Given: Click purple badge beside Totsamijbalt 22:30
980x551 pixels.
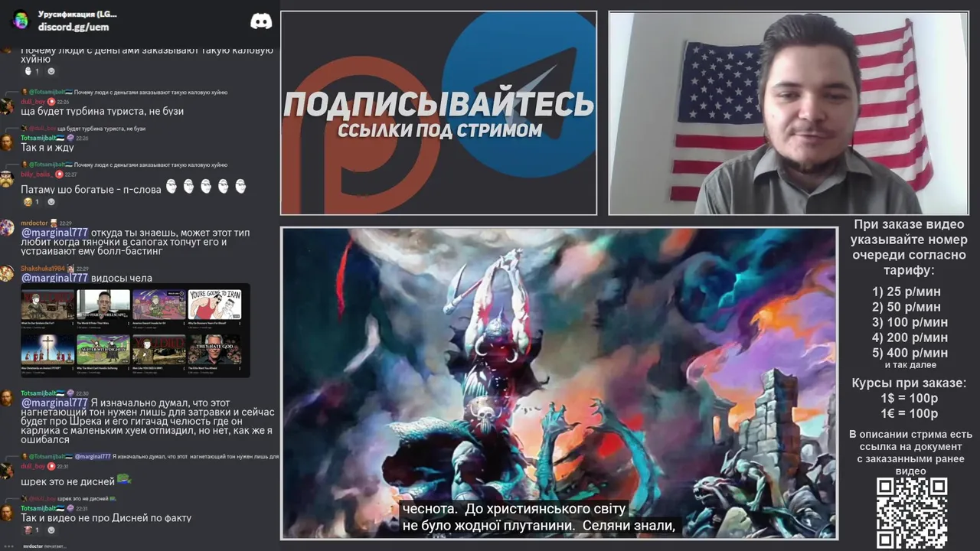Looking at the screenshot, I should click(70, 393).
